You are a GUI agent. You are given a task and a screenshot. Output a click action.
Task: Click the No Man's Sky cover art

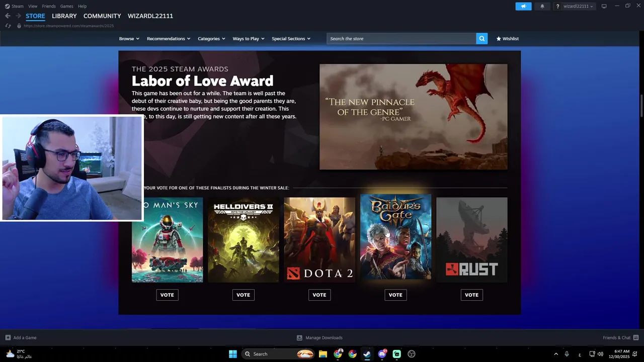tap(167, 240)
